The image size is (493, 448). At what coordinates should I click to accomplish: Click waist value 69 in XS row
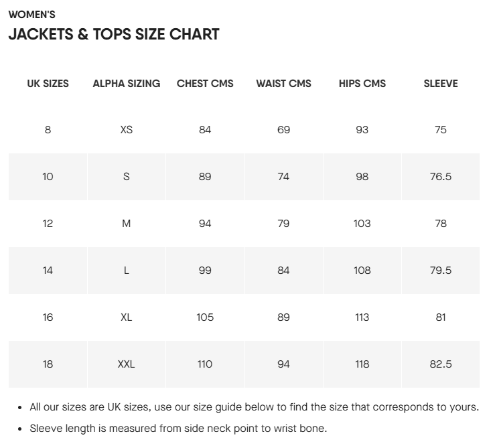pos(283,130)
